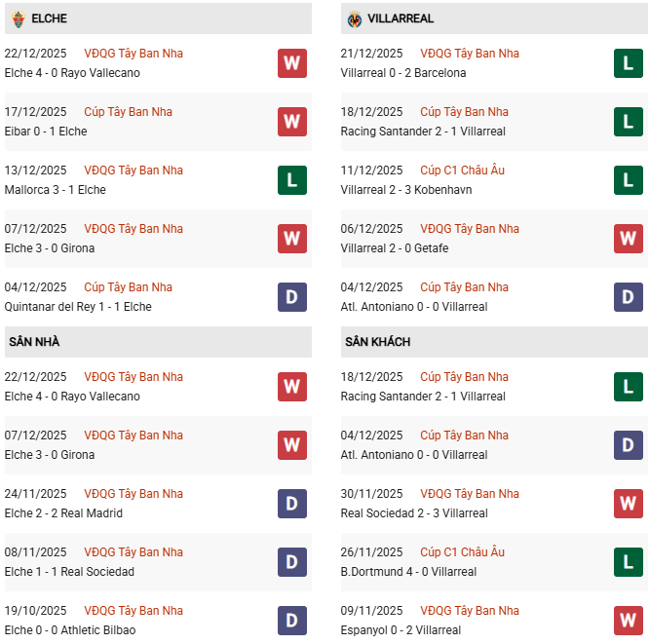The image size is (649, 644).
Task: Click the L badge for Villarreal 0-2 Barcelona
Action: point(628,63)
